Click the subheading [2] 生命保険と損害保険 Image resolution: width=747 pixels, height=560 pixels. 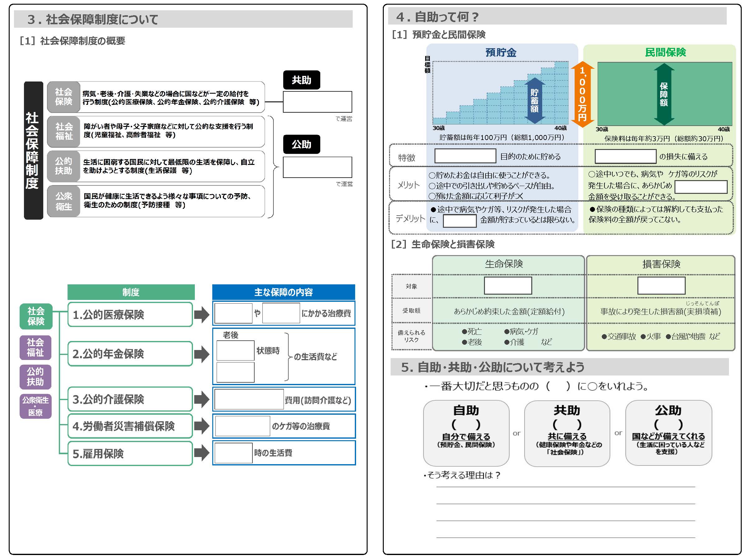(x=443, y=244)
